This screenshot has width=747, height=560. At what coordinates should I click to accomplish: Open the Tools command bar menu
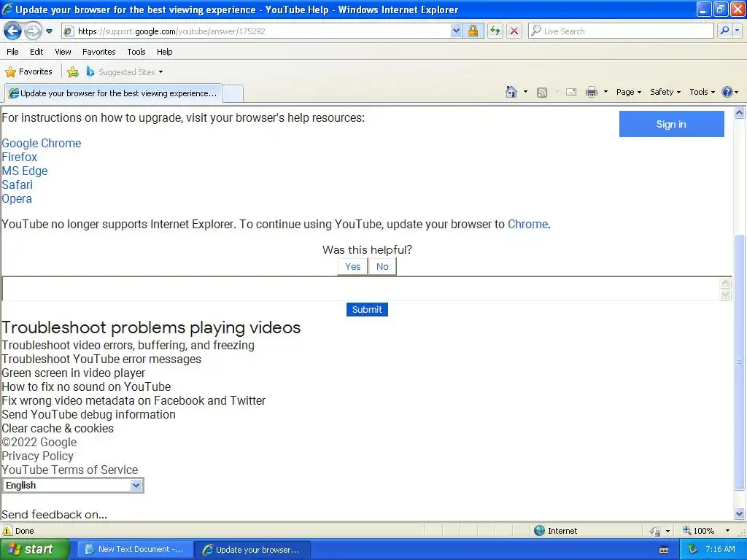pyautogui.click(x=702, y=92)
